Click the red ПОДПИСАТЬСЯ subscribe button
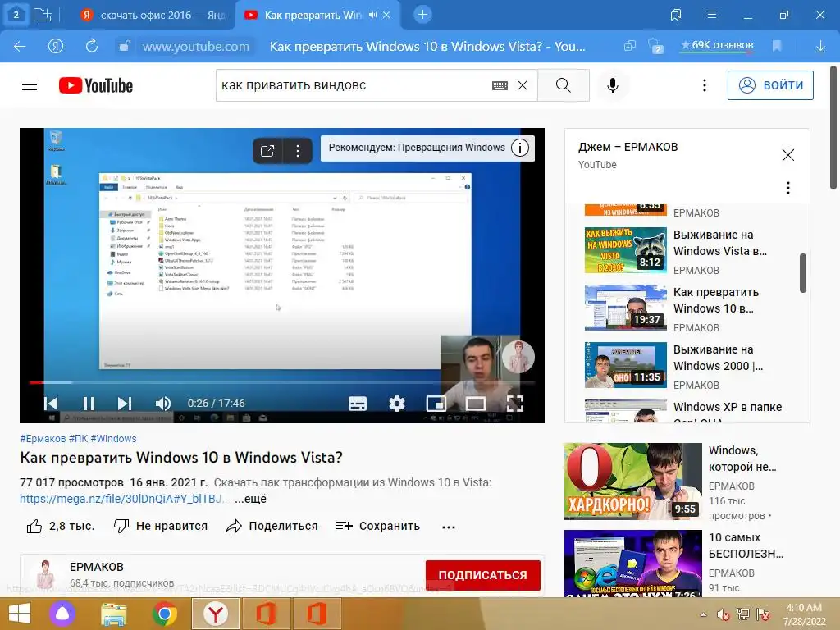This screenshot has width=840, height=630. (482, 575)
